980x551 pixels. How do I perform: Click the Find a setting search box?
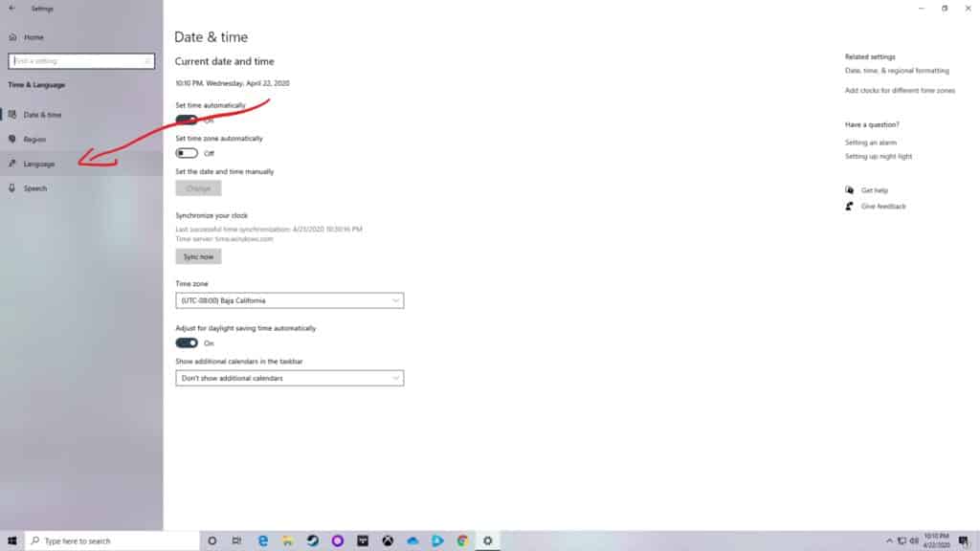pyautogui.click(x=80, y=61)
